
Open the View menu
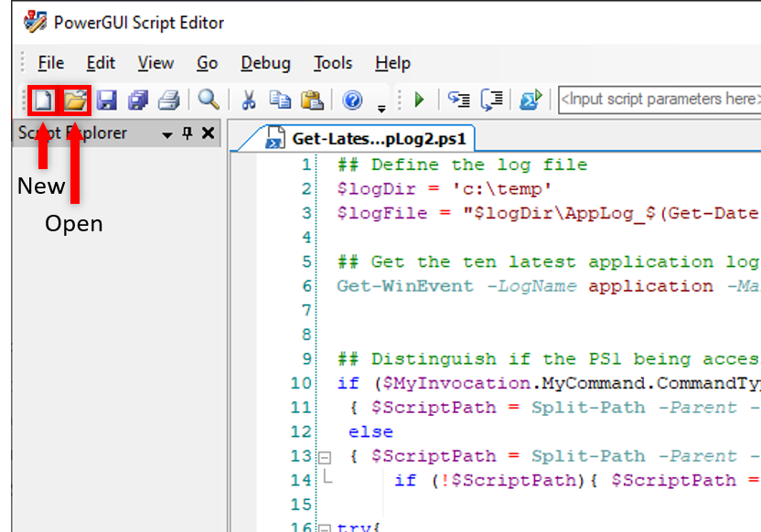(155, 63)
